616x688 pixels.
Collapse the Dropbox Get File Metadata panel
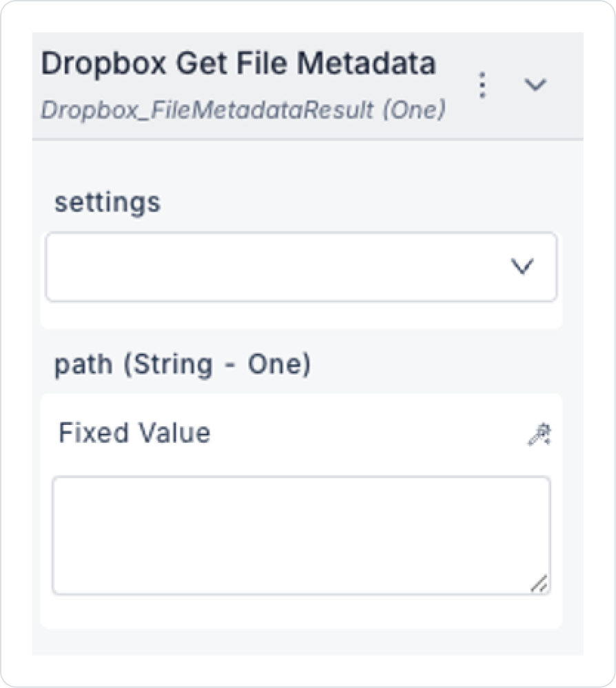(535, 84)
